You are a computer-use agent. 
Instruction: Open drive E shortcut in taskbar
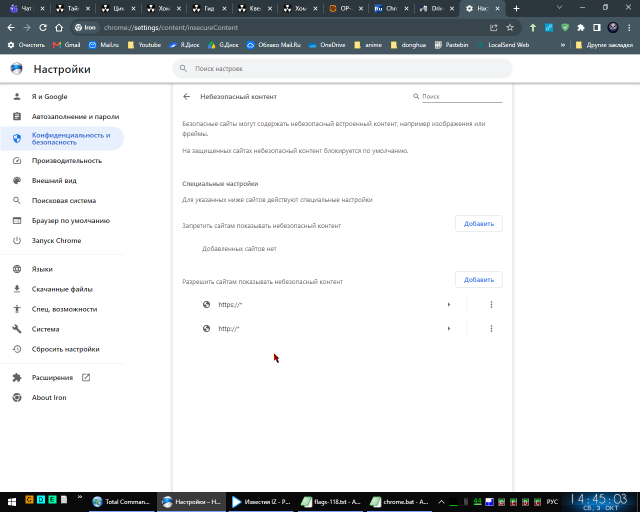tap(52, 499)
